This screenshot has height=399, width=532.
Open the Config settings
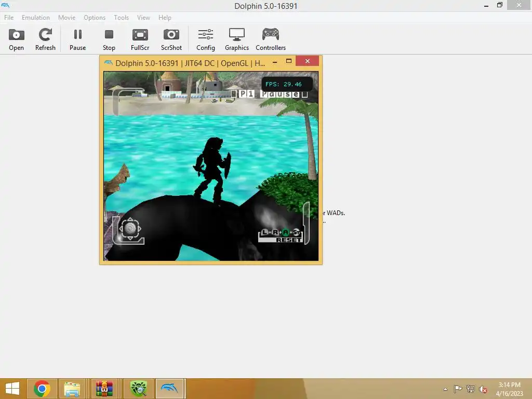pyautogui.click(x=206, y=39)
